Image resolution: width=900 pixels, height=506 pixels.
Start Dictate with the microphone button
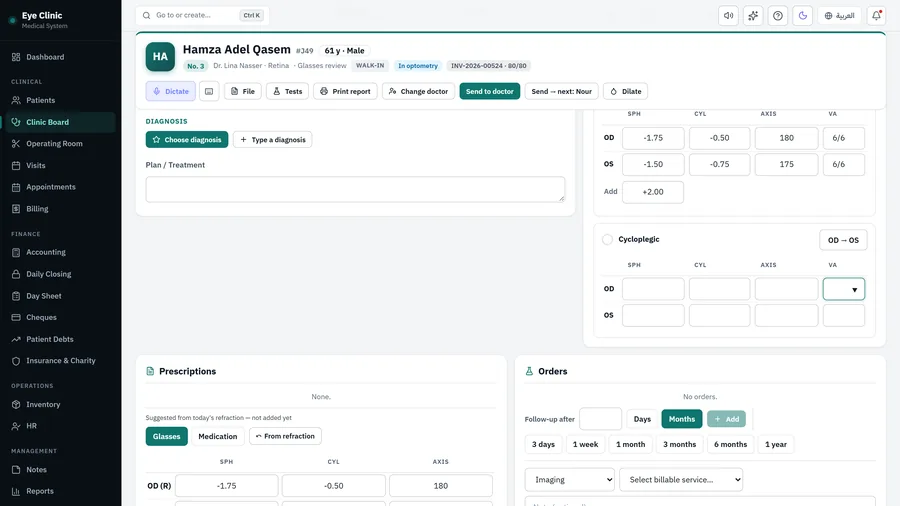point(170,91)
